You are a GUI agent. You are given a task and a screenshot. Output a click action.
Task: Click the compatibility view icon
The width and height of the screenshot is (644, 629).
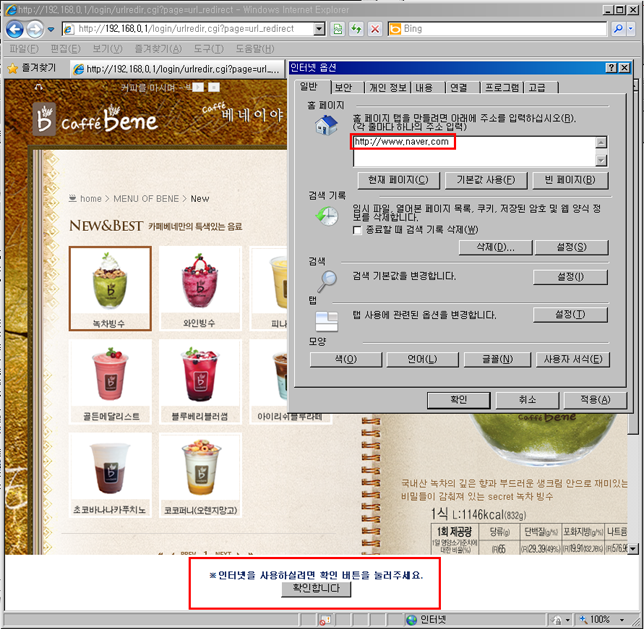tap(338, 29)
